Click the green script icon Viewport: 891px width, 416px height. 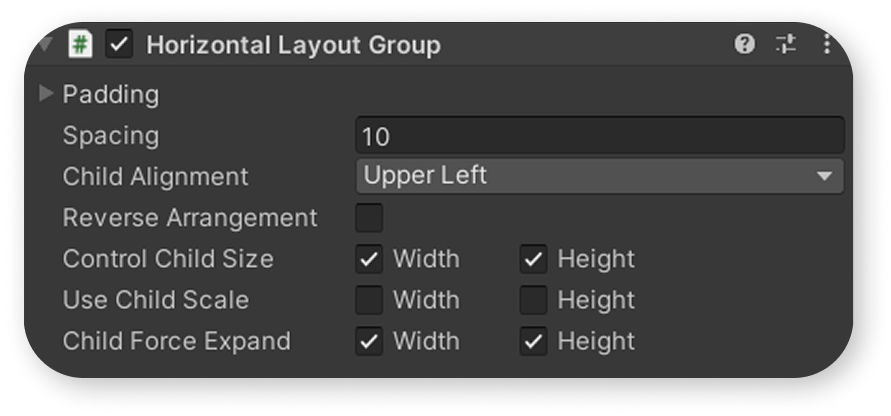(80, 44)
